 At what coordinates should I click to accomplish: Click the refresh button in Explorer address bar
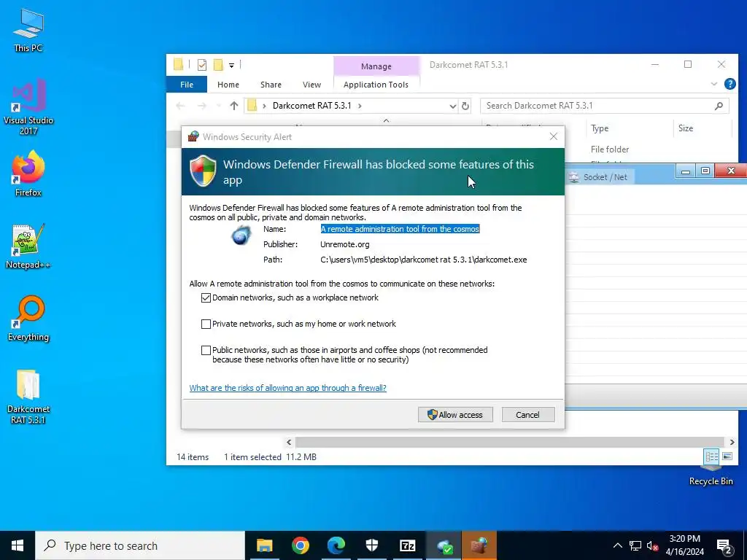pos(465,106)
